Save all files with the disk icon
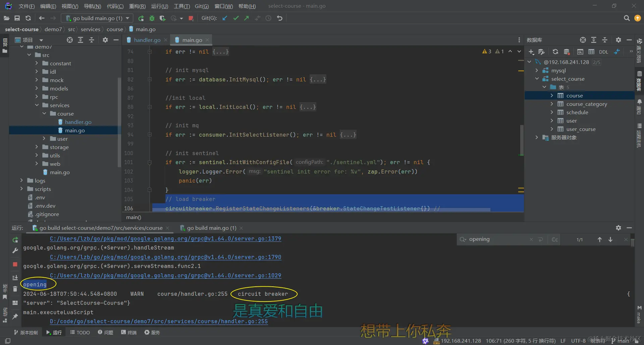Viewport: 644px width, 345px height. point(17,18)
